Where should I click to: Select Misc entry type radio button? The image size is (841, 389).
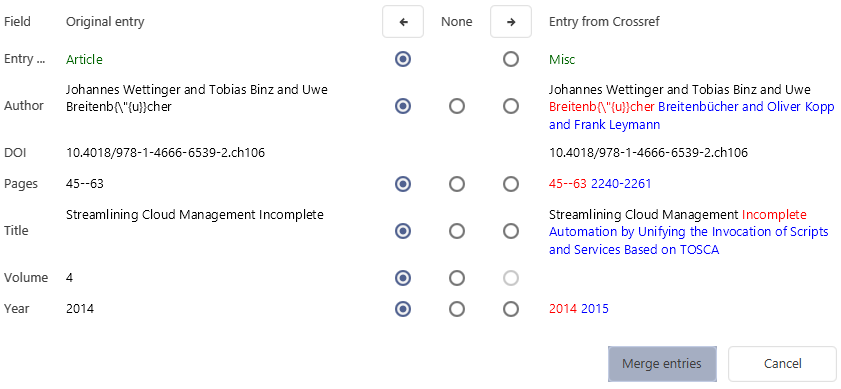coord(511,59)
